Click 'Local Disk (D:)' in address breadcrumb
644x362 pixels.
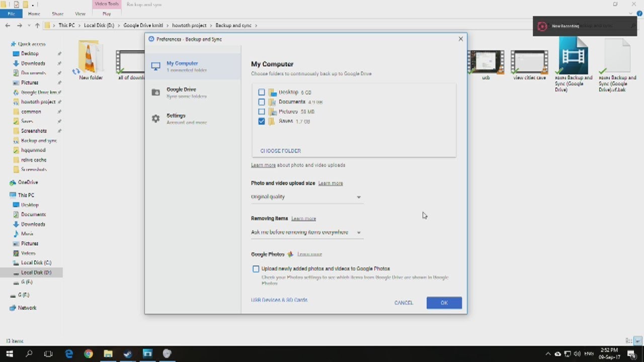tap(99, 25)
